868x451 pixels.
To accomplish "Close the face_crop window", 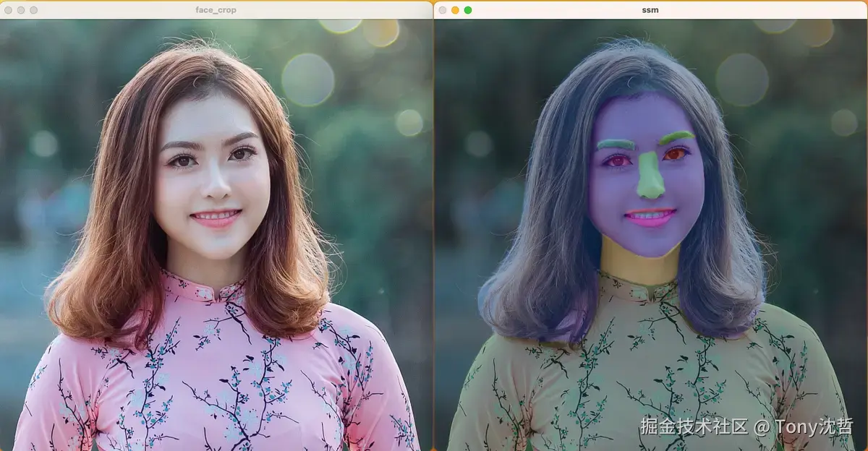I will point(9,10).
